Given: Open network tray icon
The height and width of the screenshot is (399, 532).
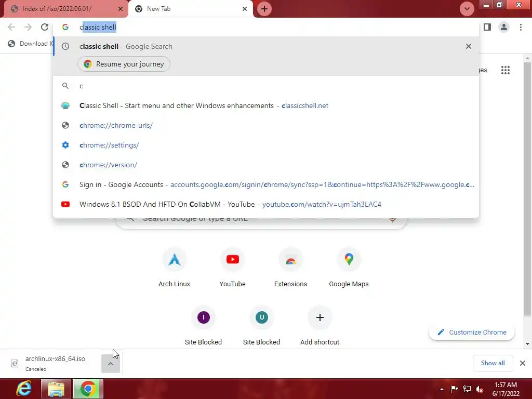Looking at the screenshot, I should point(467,389).
